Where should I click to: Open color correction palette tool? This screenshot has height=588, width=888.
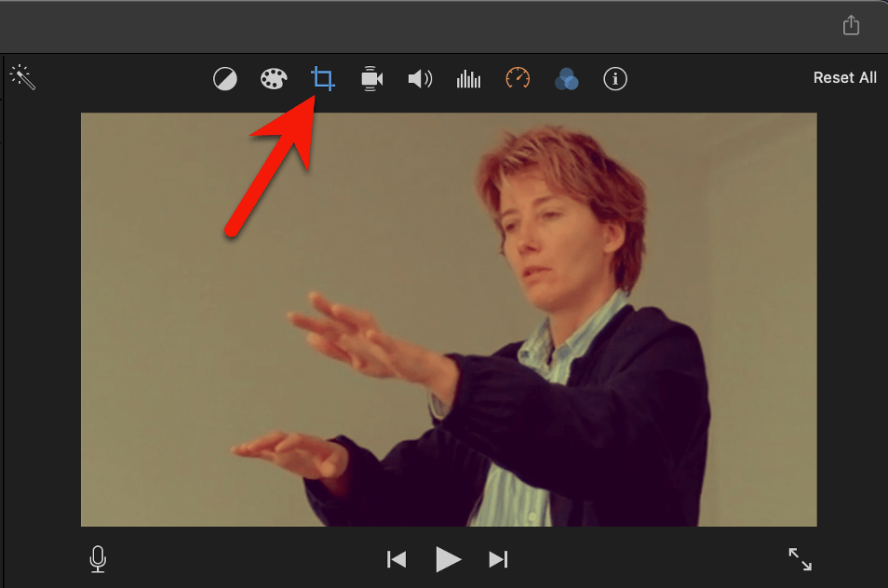click(x=274, y=79)
